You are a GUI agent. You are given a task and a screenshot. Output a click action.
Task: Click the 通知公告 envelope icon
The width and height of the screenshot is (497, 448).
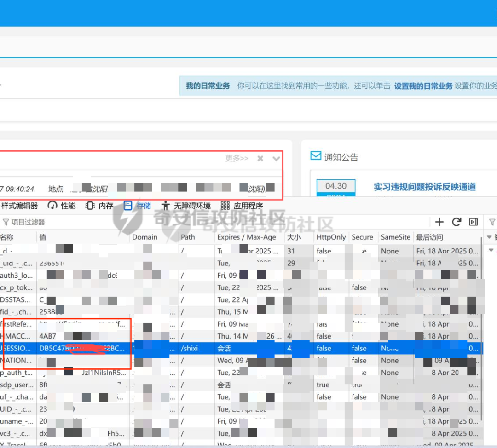point(316,155)
